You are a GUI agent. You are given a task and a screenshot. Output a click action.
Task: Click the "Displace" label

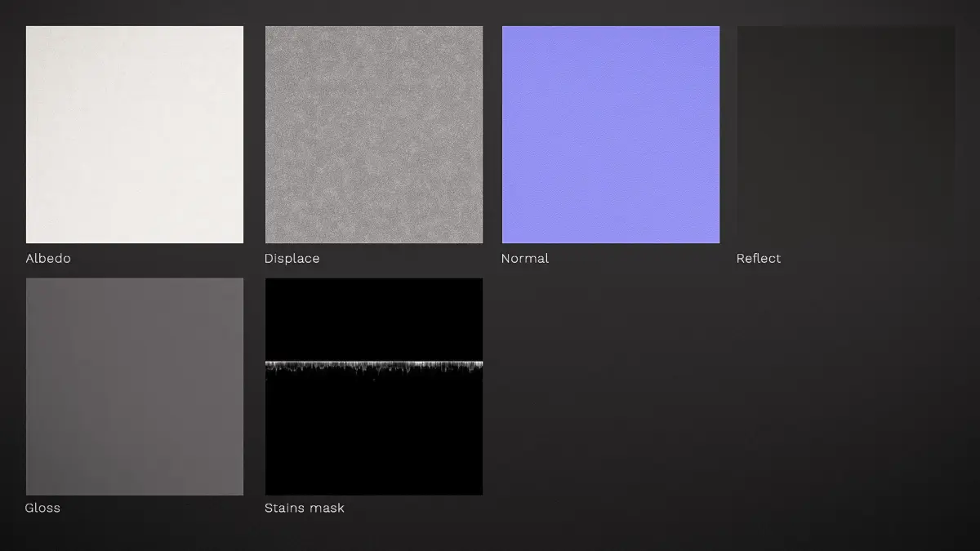pyautogui.click(x=292, y=259)
